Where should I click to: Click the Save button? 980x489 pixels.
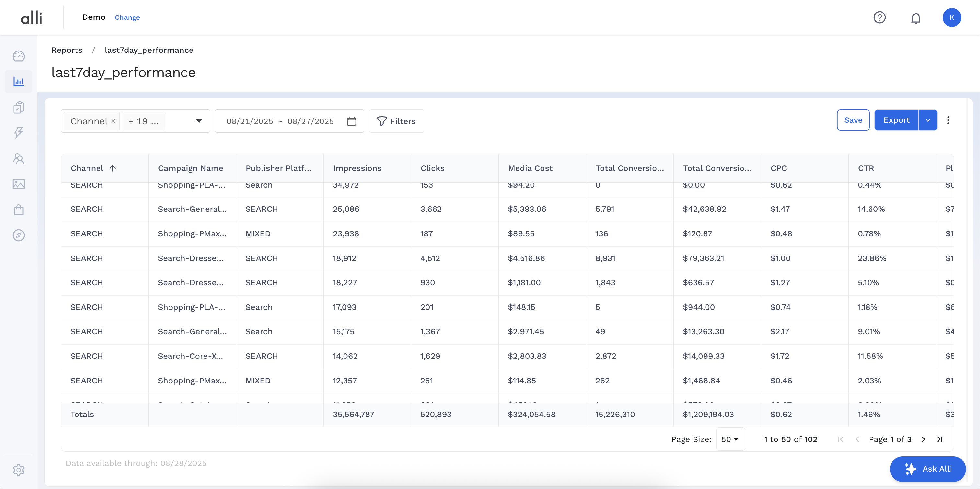pyautogui.click(x=853, y=120)
